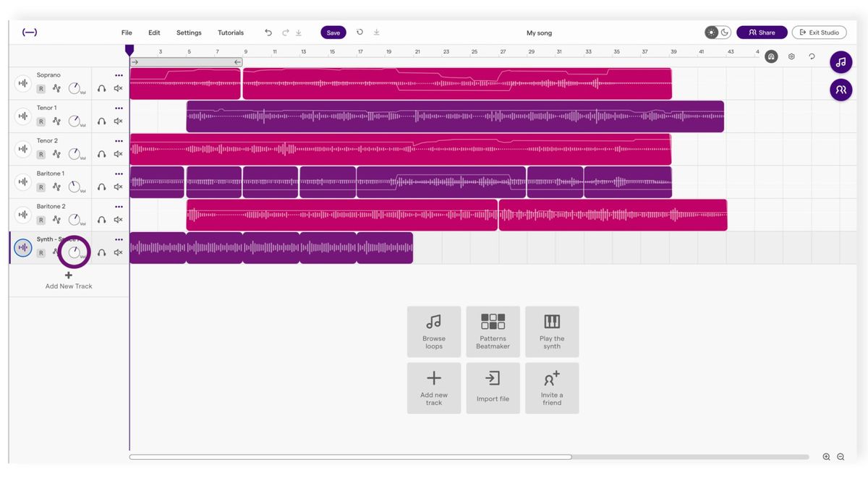
Task: Open the File menu
Action: point(127,32)
